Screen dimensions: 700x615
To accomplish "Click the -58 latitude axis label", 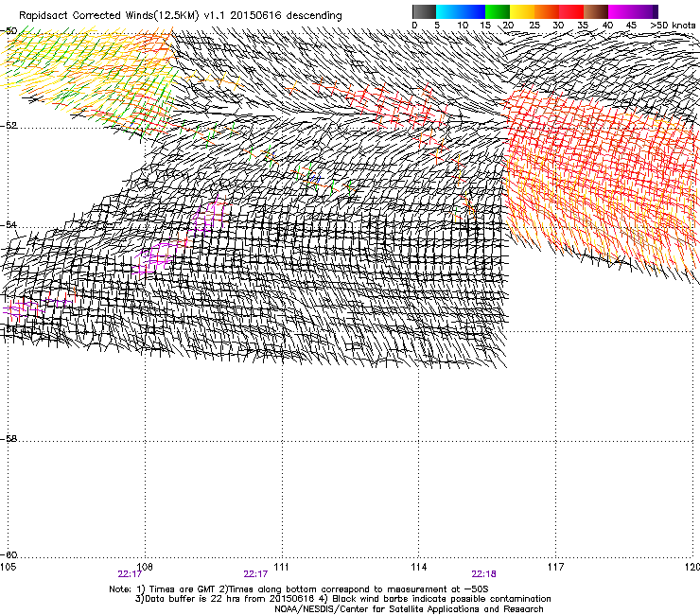I will (x=9, y=439).
